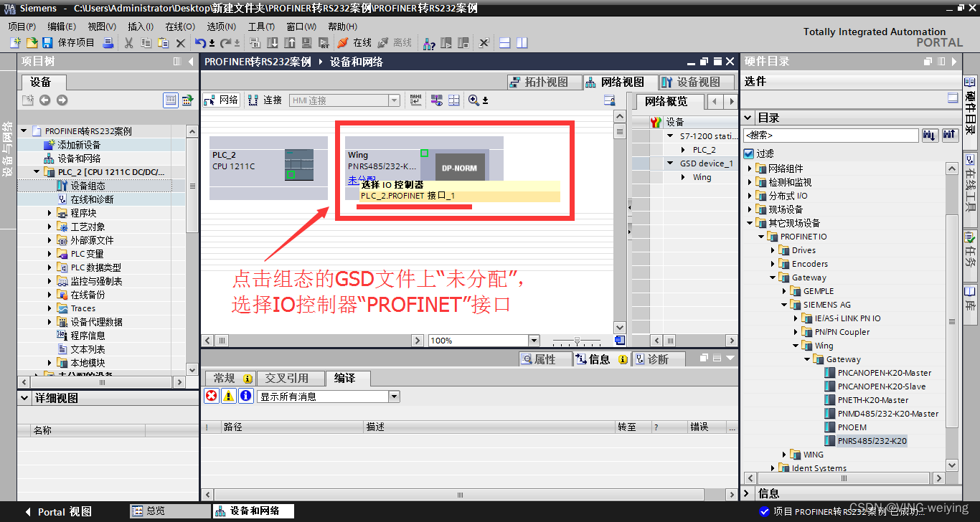Click the catalog search downward icon
The image size is (980, 522).
coord(930,135)
